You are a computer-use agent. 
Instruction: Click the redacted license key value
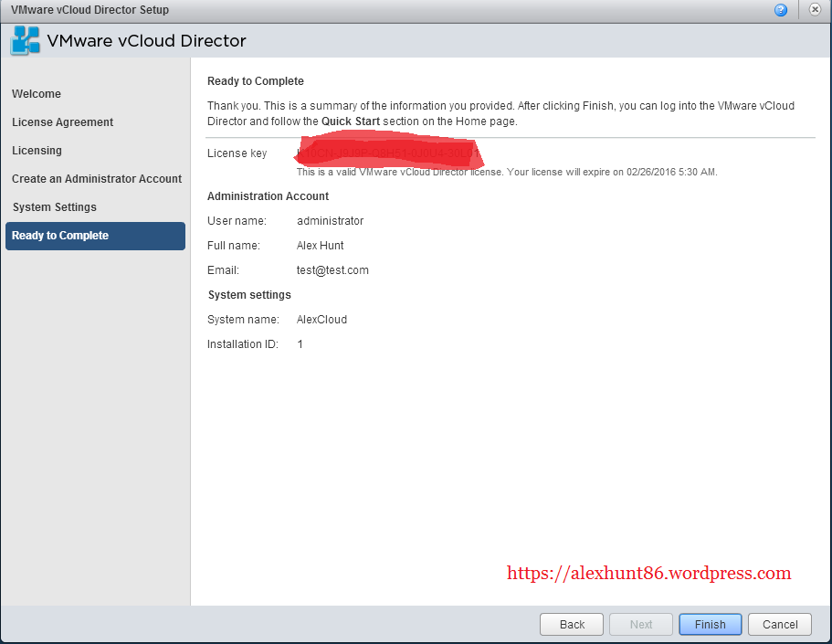388,153
